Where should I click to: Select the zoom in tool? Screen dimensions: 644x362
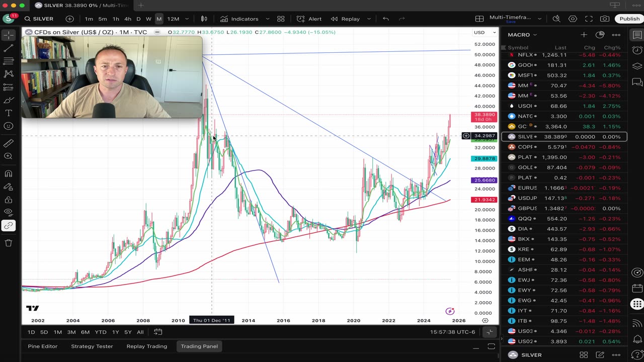point(8,156)
